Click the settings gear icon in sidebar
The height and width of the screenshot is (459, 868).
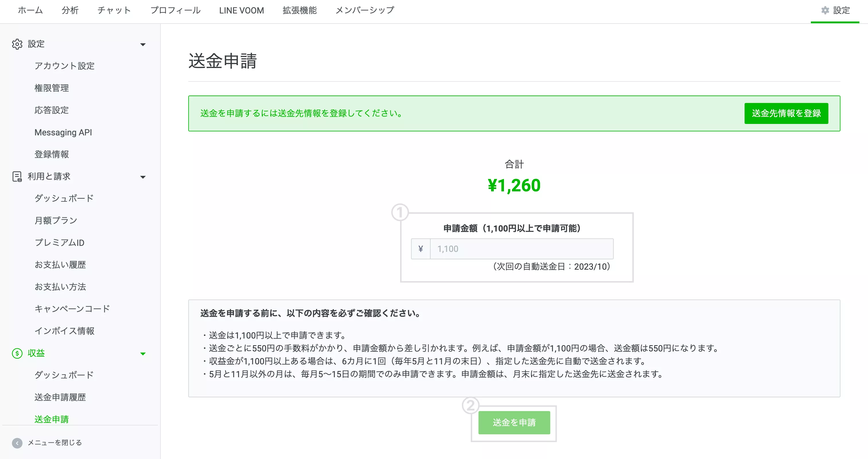pos(17,44)
